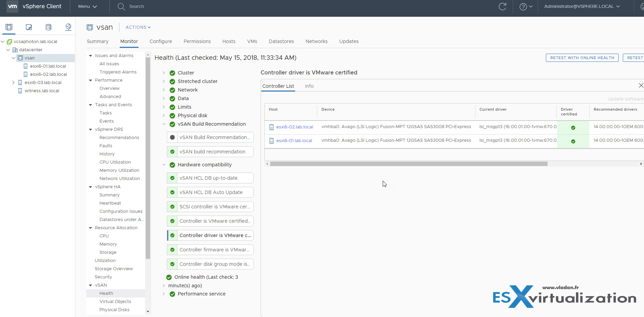644x317 pixels.
Task: Expand the esxi6-03.lab.local tree node
Action: 13,82
